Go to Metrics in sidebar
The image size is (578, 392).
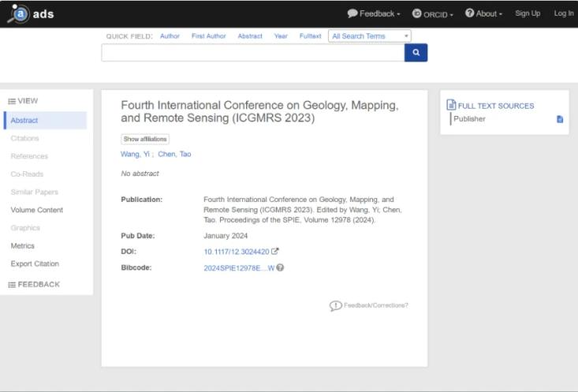point(23,246)
